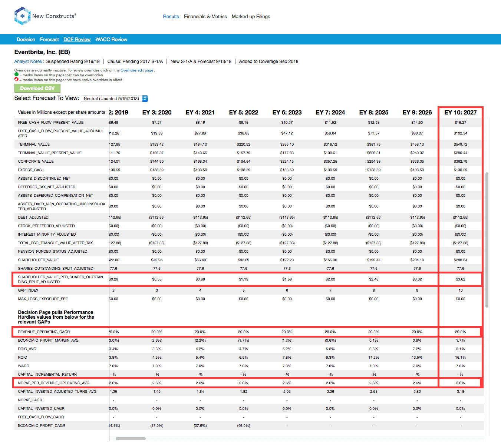Screen dimensions: 501x448
Task: Select the REVENUE_OPERATING_CAGR row label
Action: coord(44,332)
